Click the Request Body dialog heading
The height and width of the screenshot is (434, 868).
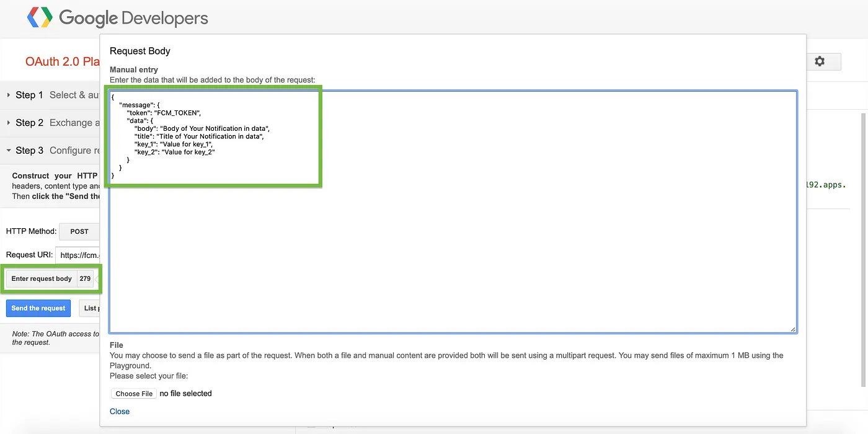tap(140, 51)
